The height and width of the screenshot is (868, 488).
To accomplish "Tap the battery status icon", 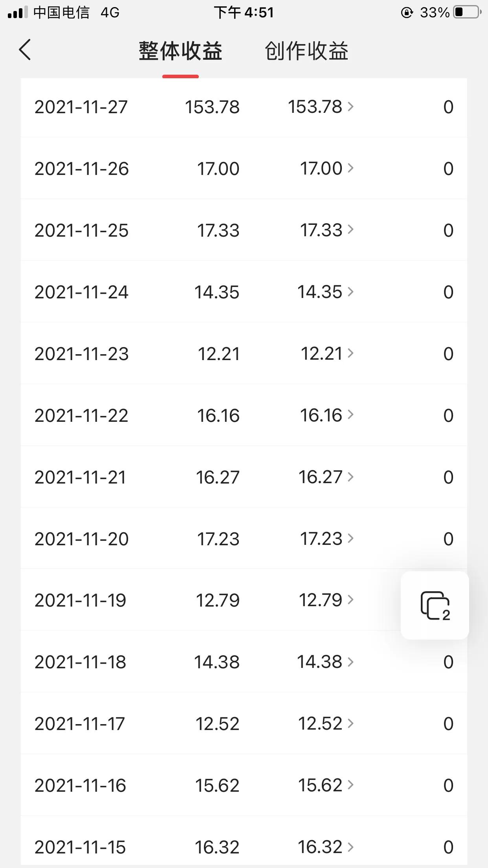I will click(x=467, y=13).
